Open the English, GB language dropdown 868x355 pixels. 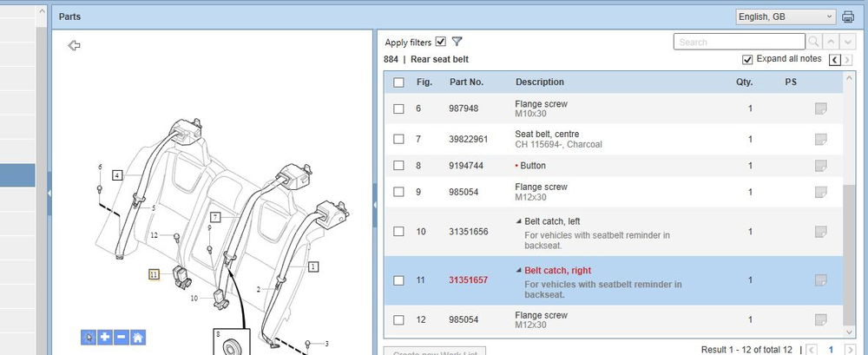click(785, 16)
